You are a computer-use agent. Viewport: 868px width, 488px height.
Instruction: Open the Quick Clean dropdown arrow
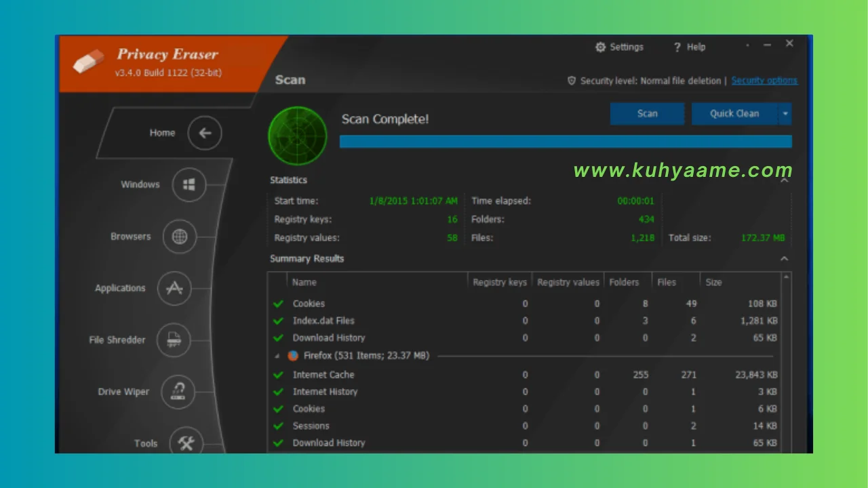tap(785, 114)
